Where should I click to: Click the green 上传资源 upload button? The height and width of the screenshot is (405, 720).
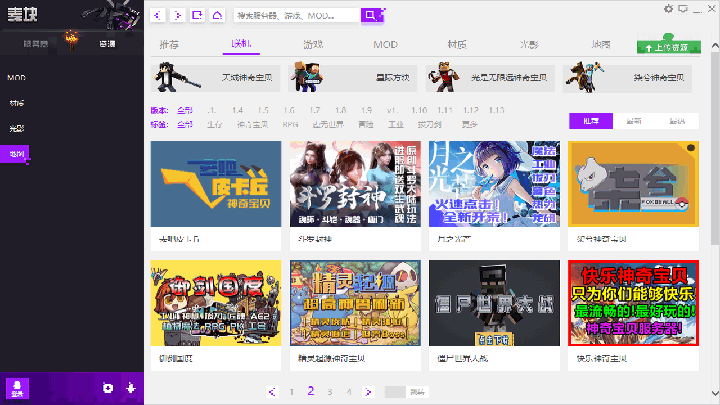click(669, 47)
